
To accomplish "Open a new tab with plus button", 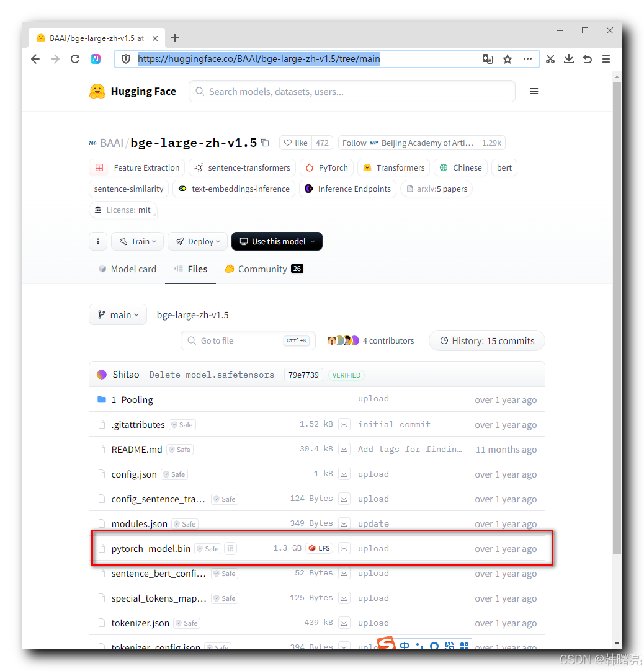I will (x=175, y=38).
